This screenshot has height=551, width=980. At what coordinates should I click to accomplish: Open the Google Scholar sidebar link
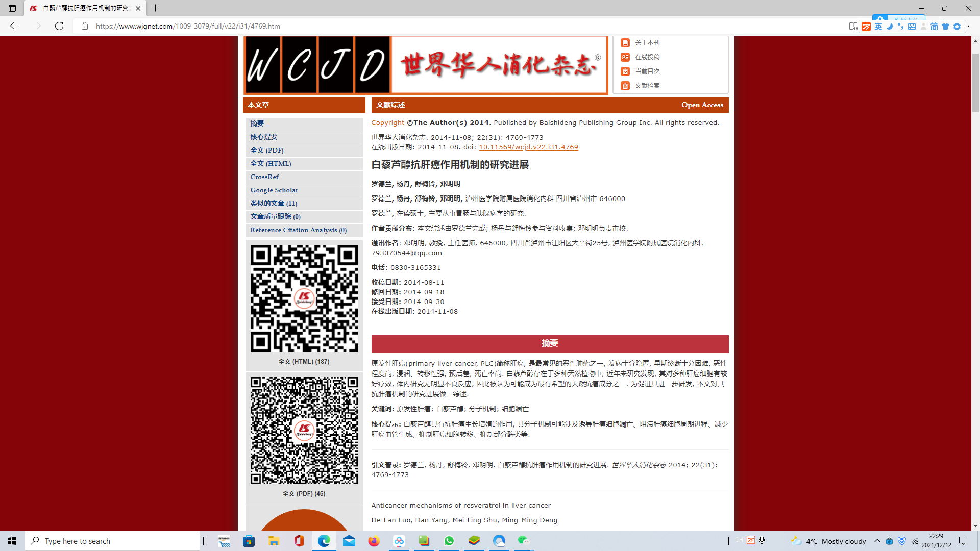(x=274, y=190)
